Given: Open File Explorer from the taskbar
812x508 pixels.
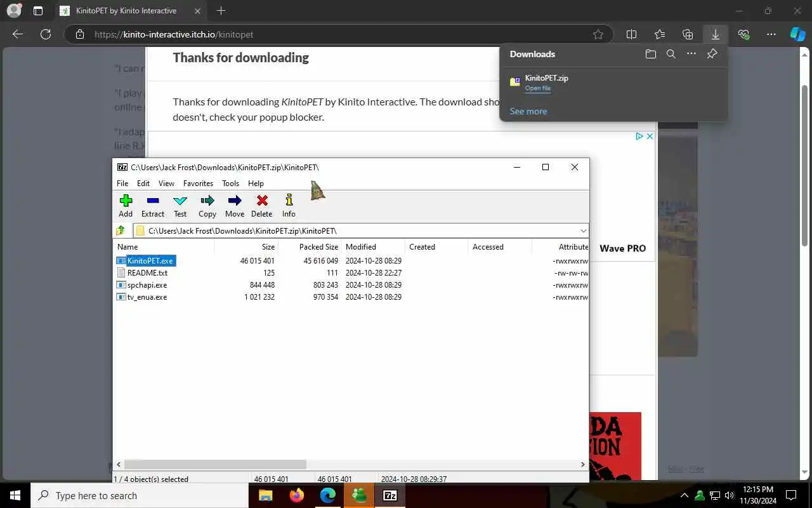Looking at the screenshot, I should (x=265, y=495).
